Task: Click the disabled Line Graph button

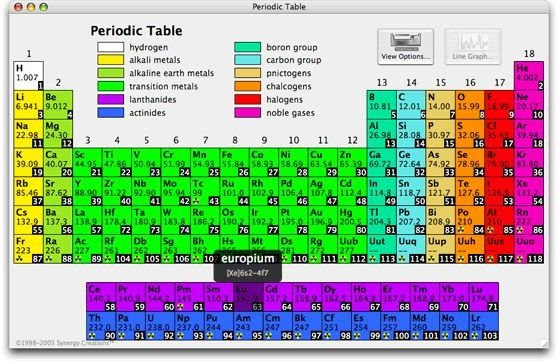Action: pyautogui.click(x=473, y=47)
